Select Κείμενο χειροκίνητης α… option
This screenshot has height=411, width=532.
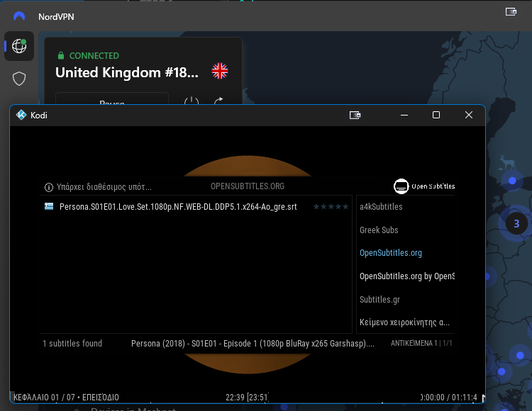[404, 322]
